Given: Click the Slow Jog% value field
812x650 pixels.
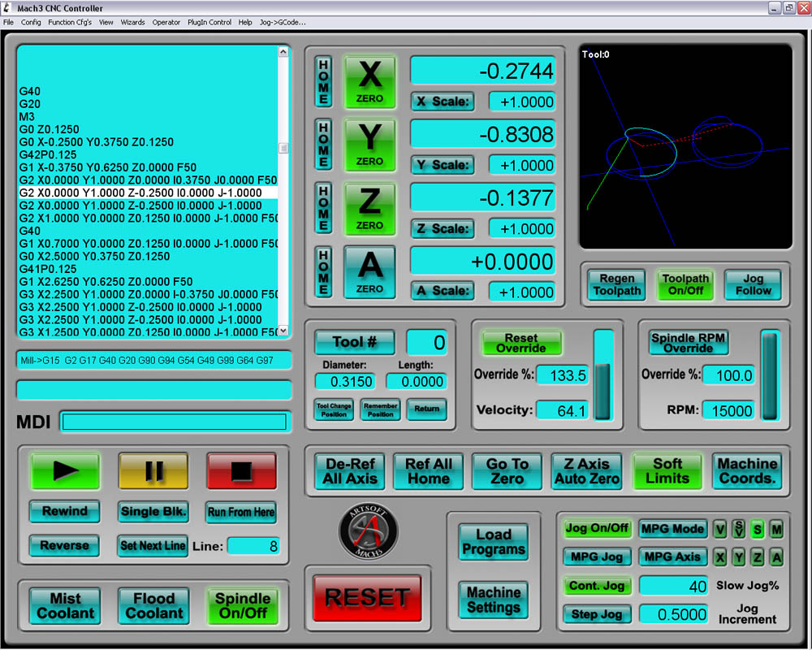Looking at the screenshot, I should coord(673,586).
